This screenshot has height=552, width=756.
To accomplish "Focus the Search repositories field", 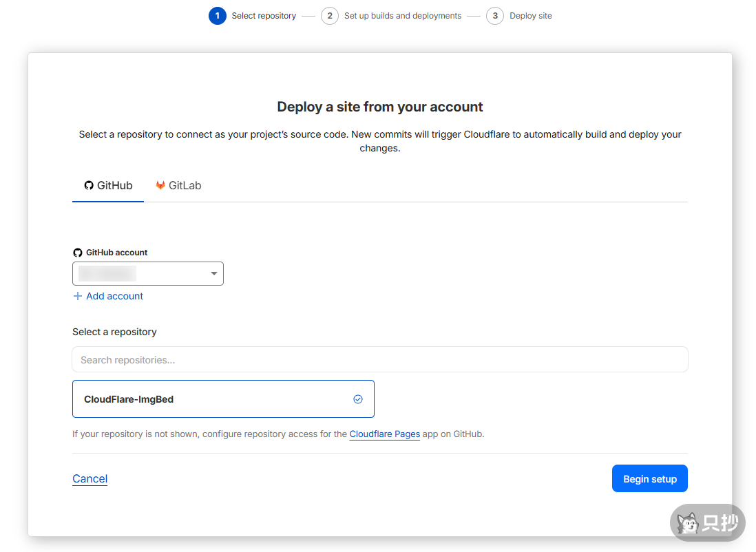I will tap(380, 360).
